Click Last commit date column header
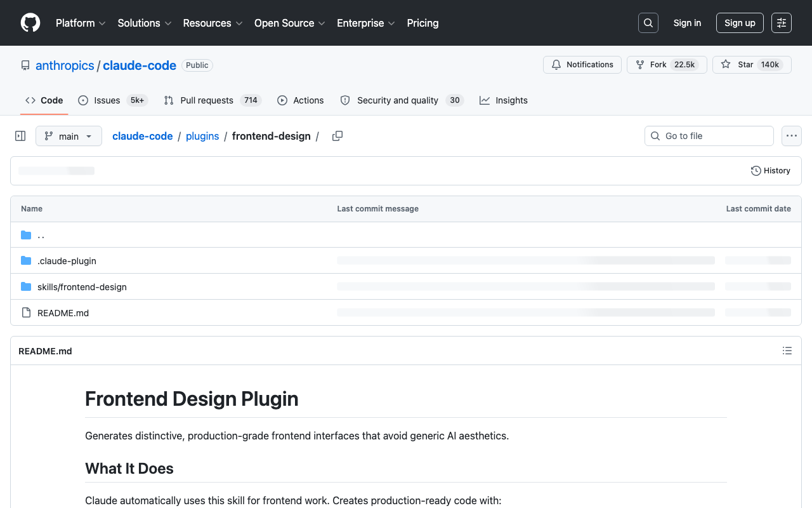 tap(758, 209)
